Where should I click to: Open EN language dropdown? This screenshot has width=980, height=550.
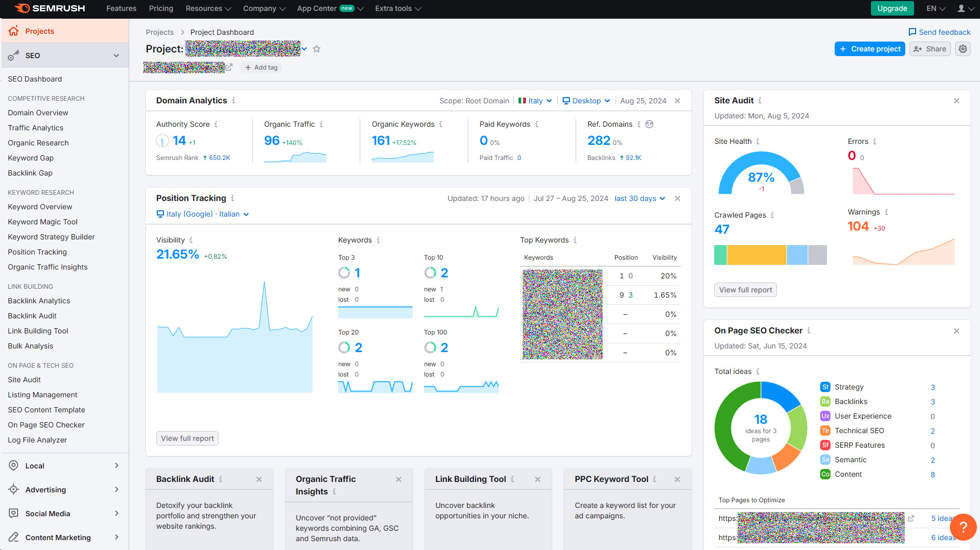tap(936, 8)
